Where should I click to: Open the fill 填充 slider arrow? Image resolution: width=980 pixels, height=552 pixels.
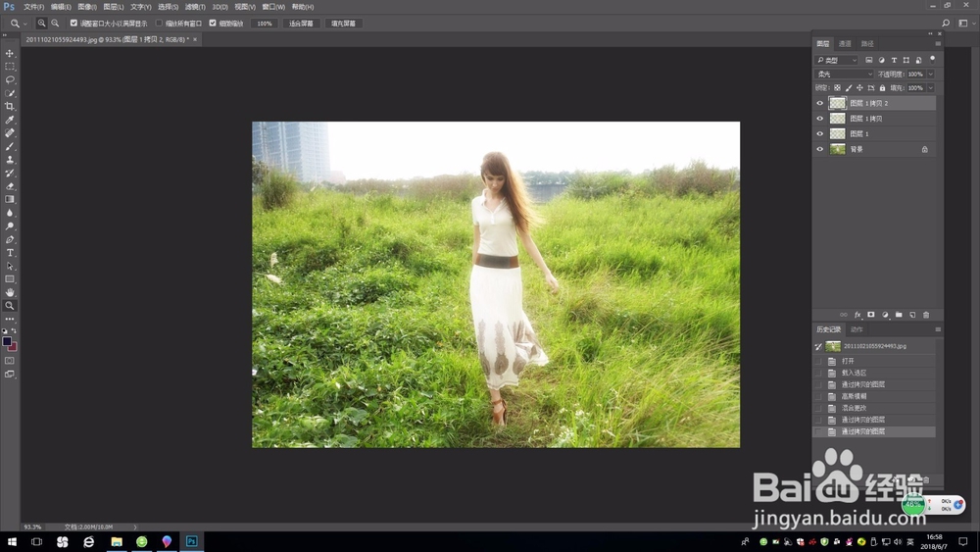point(931,88)
